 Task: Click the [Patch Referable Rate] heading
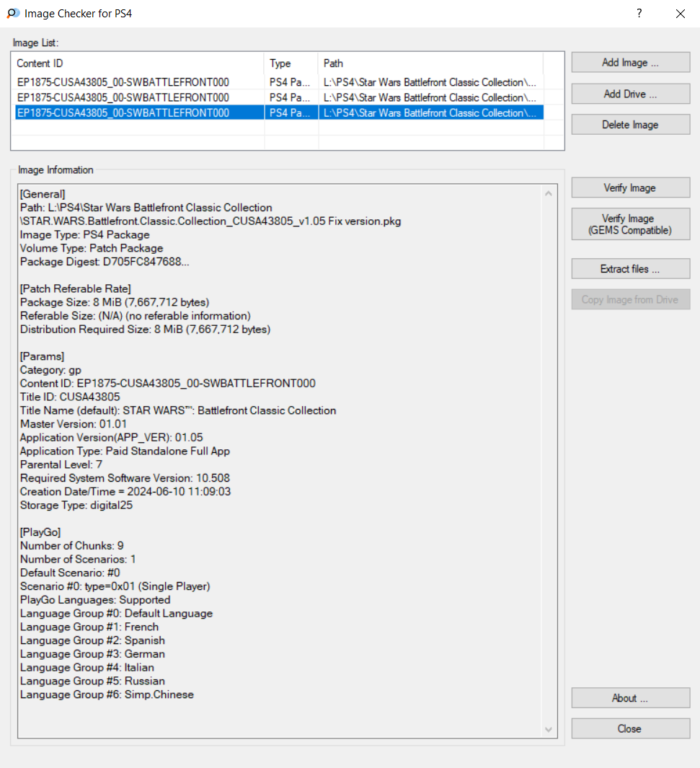(x=76, y=288)
